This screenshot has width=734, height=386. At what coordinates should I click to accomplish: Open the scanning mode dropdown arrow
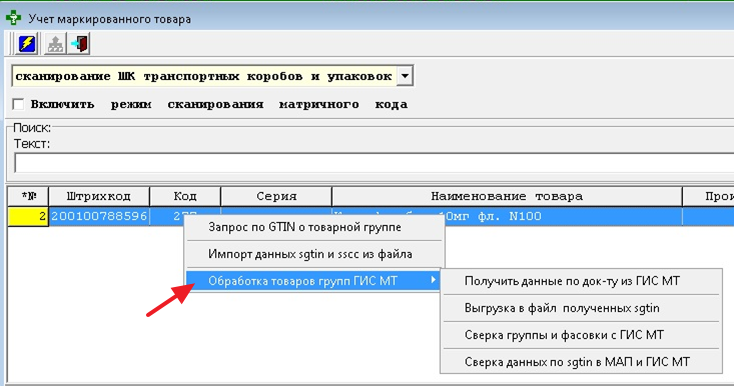coord(405,76)
